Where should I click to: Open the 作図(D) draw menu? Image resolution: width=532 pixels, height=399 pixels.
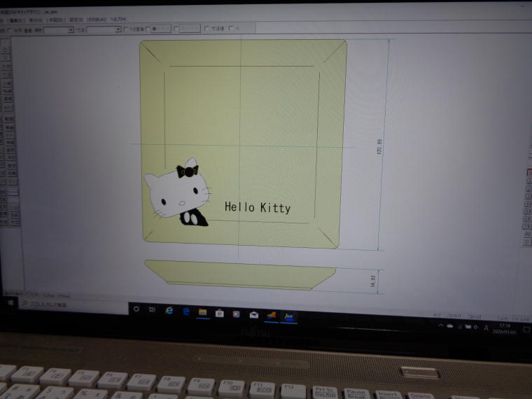coord(55,20)
